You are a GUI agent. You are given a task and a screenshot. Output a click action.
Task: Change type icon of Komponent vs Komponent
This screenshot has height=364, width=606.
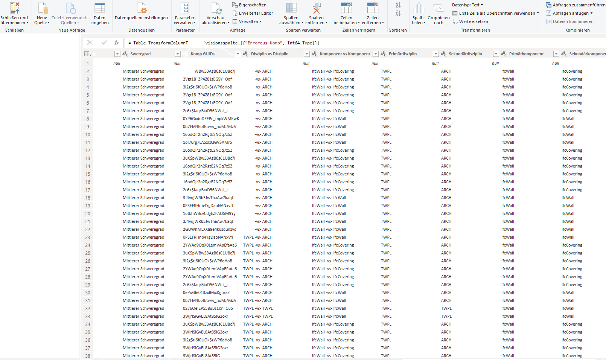click(315, 54)
